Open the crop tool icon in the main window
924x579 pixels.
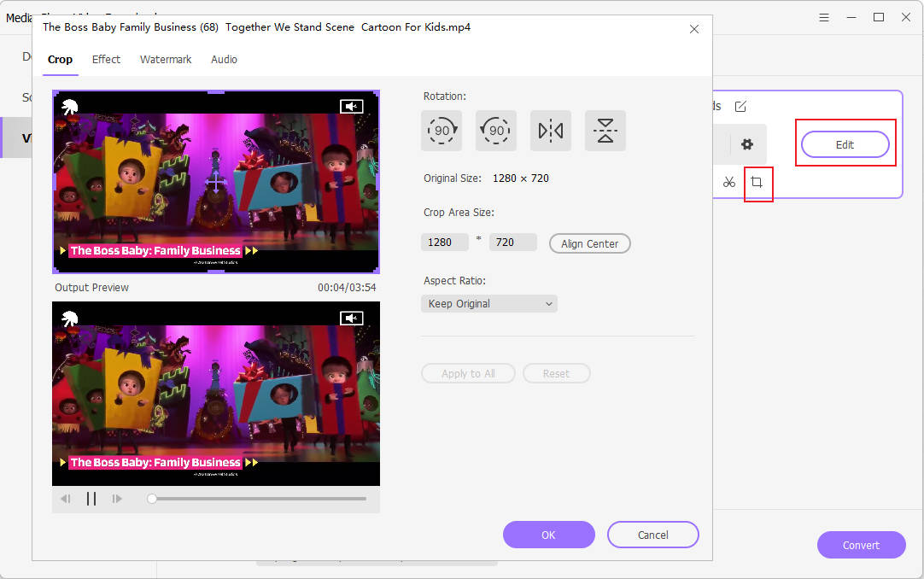[x=757, y=183]
